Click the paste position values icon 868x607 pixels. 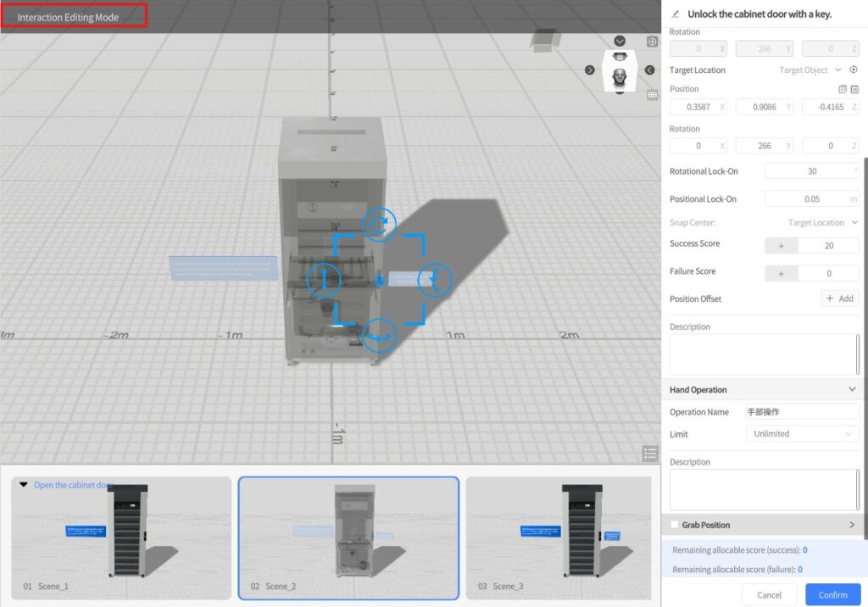(x=854, y=89)
